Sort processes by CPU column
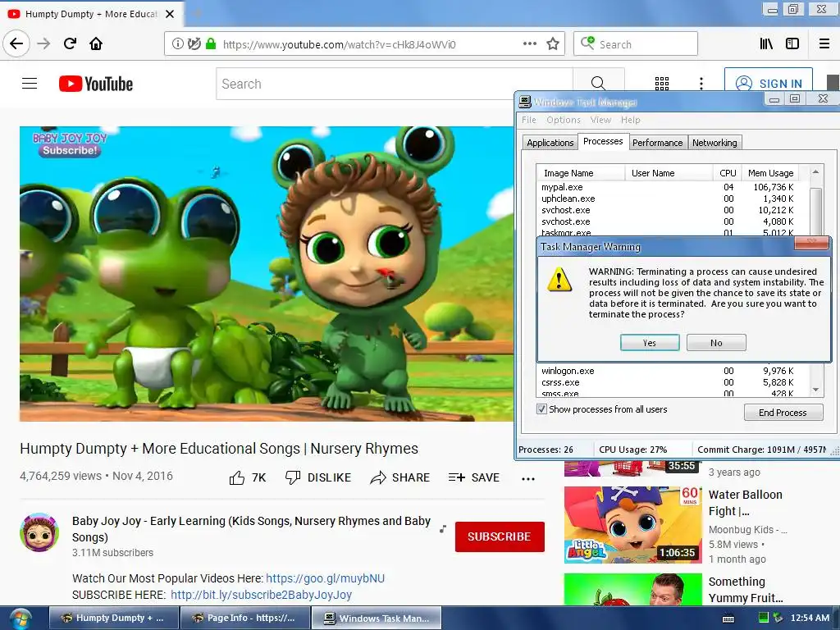 [728, 173]
